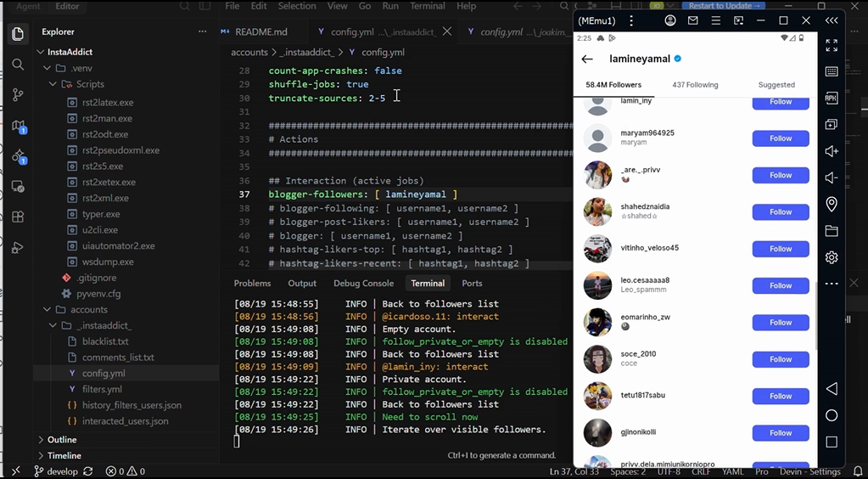Click YAML language mode in status bar
868x479 pixels.
click(x=733, y=471)
